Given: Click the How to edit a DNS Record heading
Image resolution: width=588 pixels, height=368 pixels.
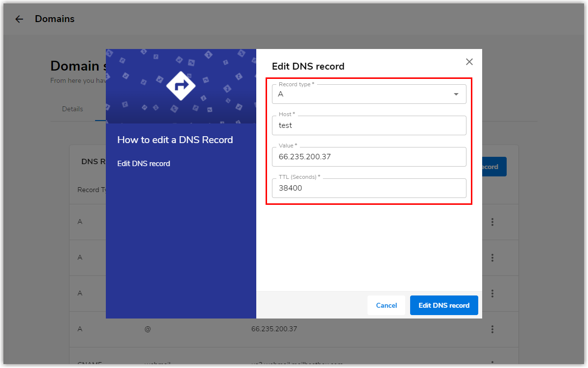Looking at the screenshot, I should [175, 140].
